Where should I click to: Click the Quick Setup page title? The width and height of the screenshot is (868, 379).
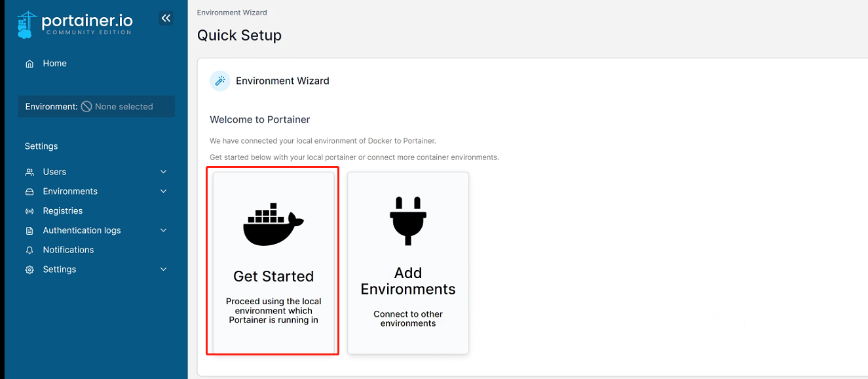(x=239, y=35)
